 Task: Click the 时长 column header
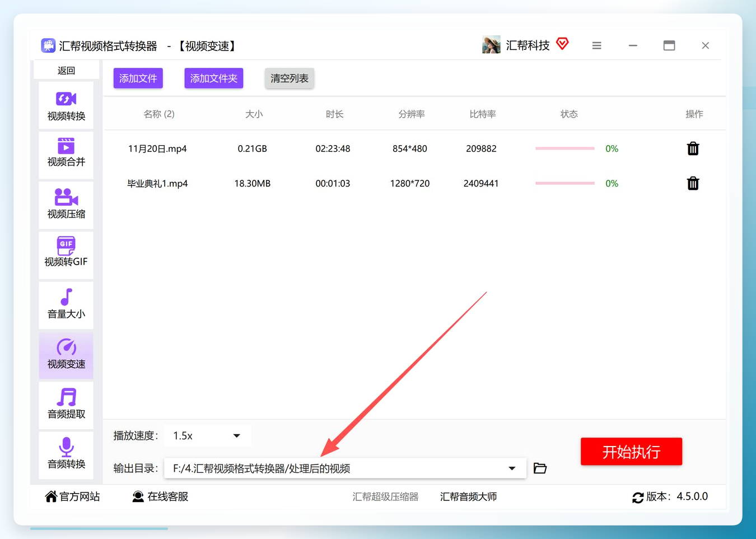tap(334, 114)
